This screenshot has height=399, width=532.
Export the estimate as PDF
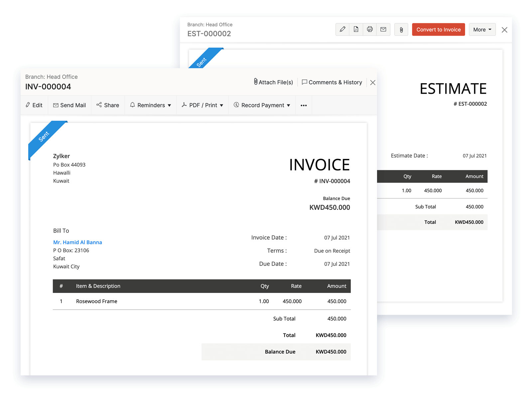click(356, 29)
